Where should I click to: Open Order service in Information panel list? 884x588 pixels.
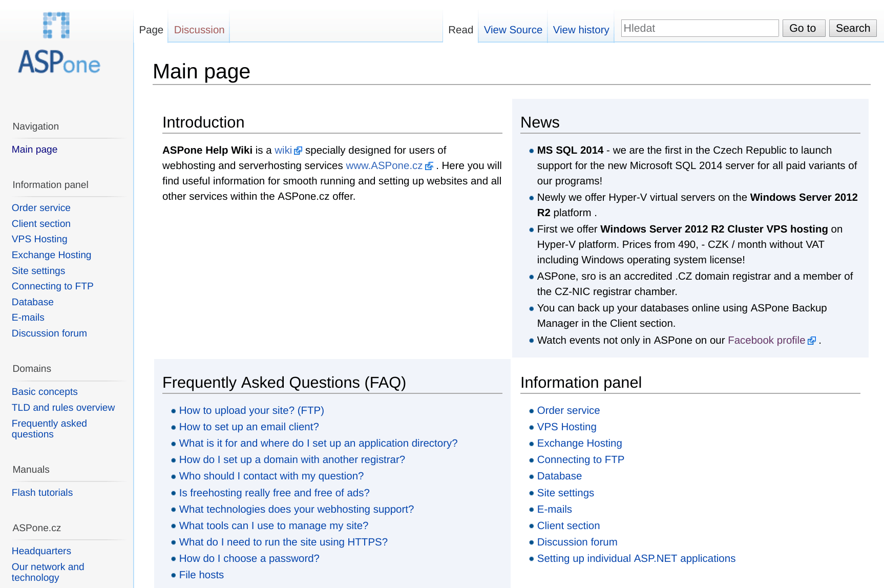[x=568, y=411]
